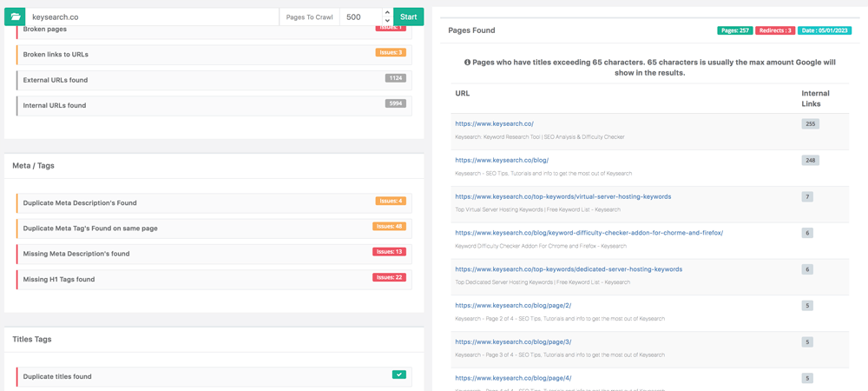Click the 255 internal links count
Screen dimensions: 868x391
point(810,124)
